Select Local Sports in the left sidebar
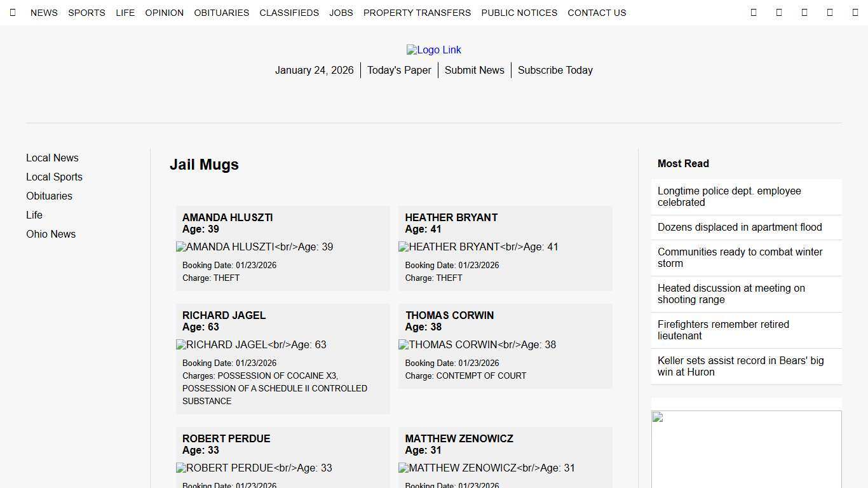Image resolution: width=868 pixels, height=488 pixels. [x=54, y=177]
